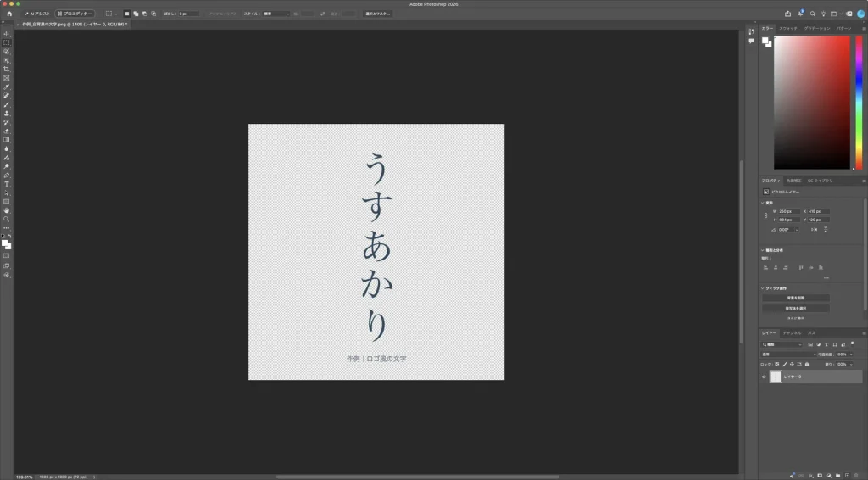868x480 pixels.
Task: Open the Search magnifier in top bar
Action: 813,14
